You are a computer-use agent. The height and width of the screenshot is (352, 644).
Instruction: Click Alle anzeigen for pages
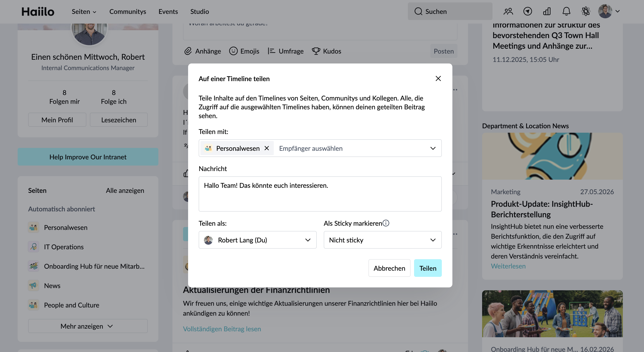click(x=125, y=190)
